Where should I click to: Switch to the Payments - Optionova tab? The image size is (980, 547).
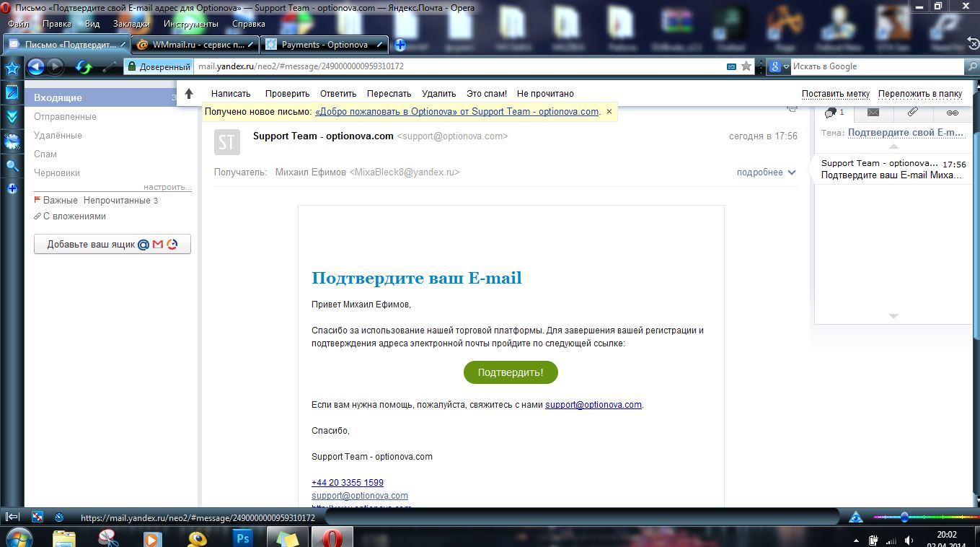325,45
